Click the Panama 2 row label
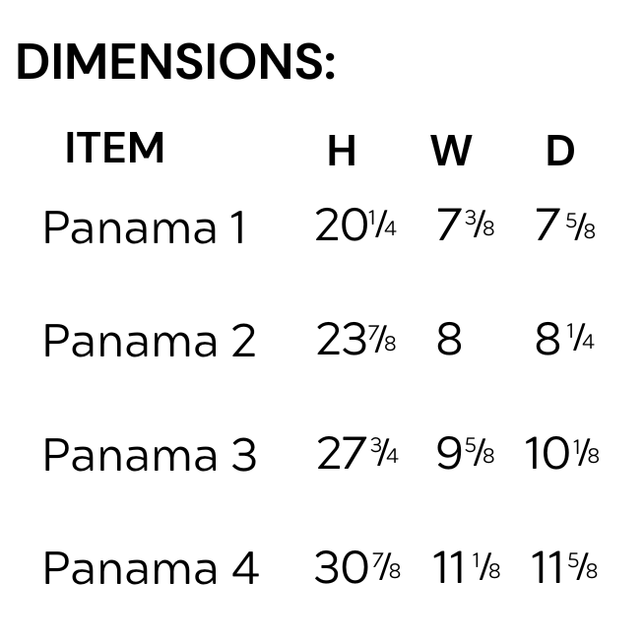The image size is (644, 644). point(149,341)
